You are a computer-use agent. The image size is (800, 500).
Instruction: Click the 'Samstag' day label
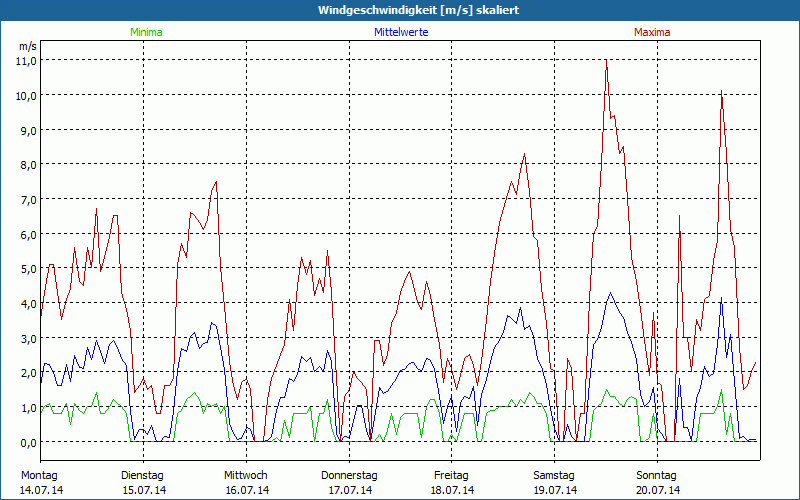[x=554, y=476]
